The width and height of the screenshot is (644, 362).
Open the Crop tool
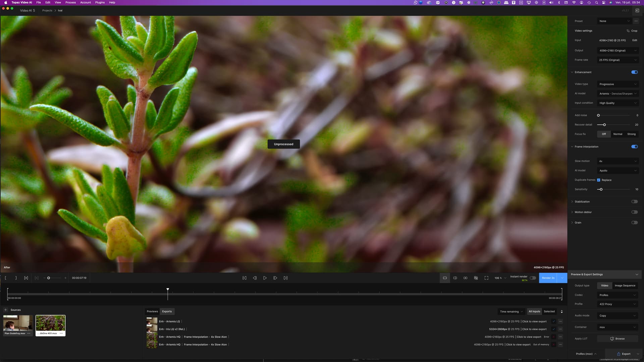pyautogui.click(x=632, y=31)
